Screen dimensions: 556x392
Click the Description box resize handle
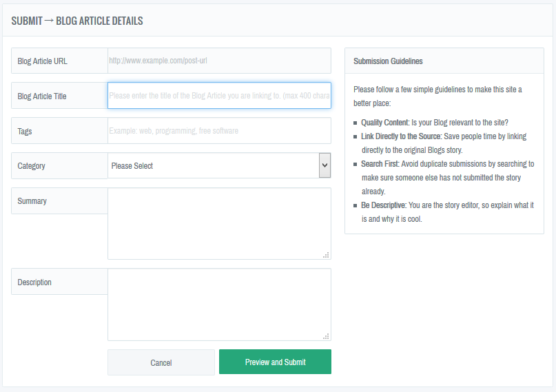(326, 336)
